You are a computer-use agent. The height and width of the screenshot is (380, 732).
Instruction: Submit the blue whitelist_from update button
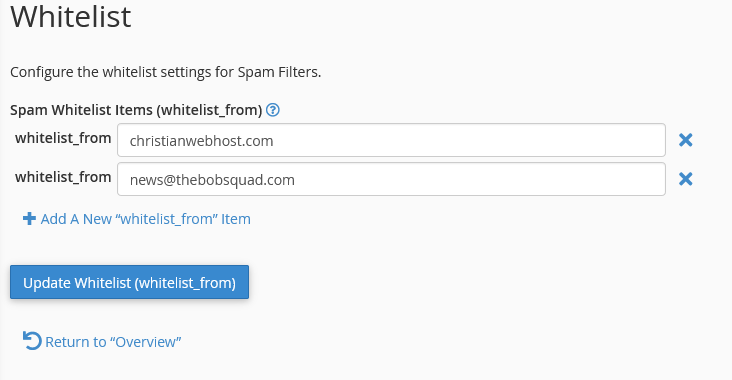(x=129, y=282)
